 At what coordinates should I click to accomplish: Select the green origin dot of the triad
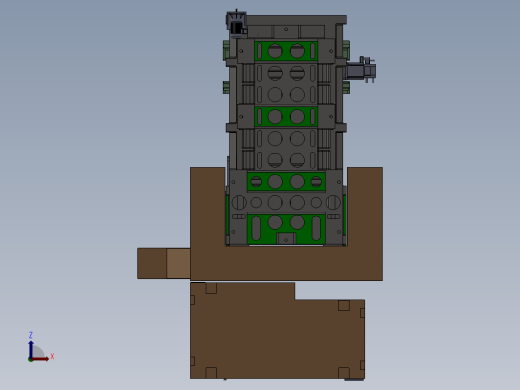coord(30,360)
